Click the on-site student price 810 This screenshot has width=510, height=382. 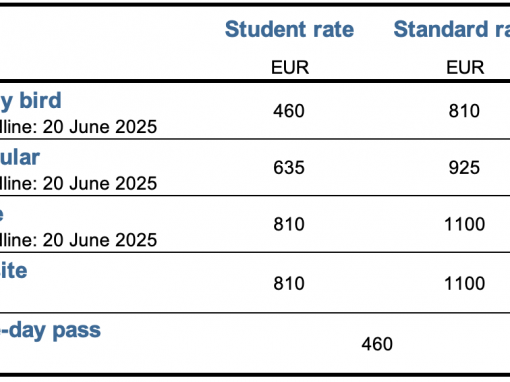click(x=289, y=283)
